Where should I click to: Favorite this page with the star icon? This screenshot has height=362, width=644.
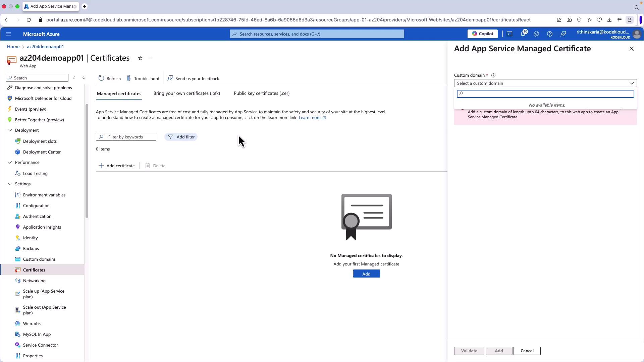pyautogui.click(x=140, y=58)
